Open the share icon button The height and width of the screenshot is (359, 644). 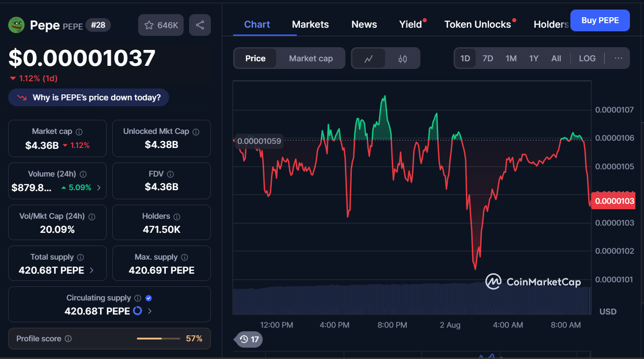[x=200, y=25]
